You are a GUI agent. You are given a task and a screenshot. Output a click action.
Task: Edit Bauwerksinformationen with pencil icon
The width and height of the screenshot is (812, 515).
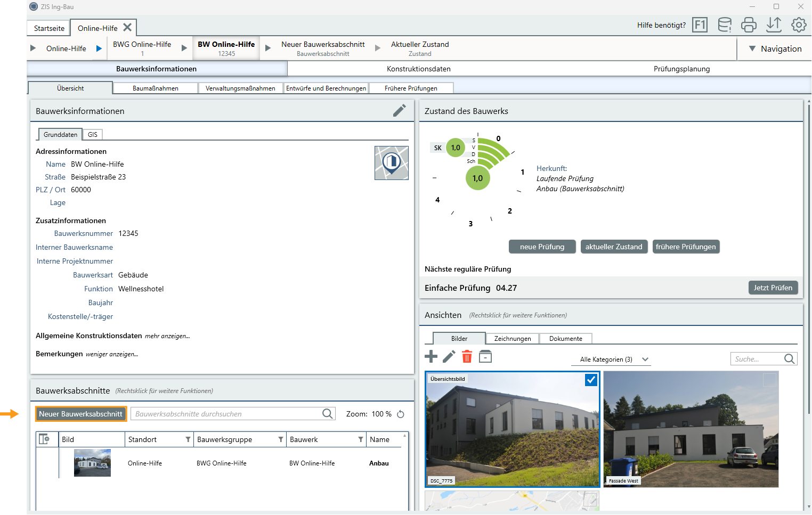point(400,110)
